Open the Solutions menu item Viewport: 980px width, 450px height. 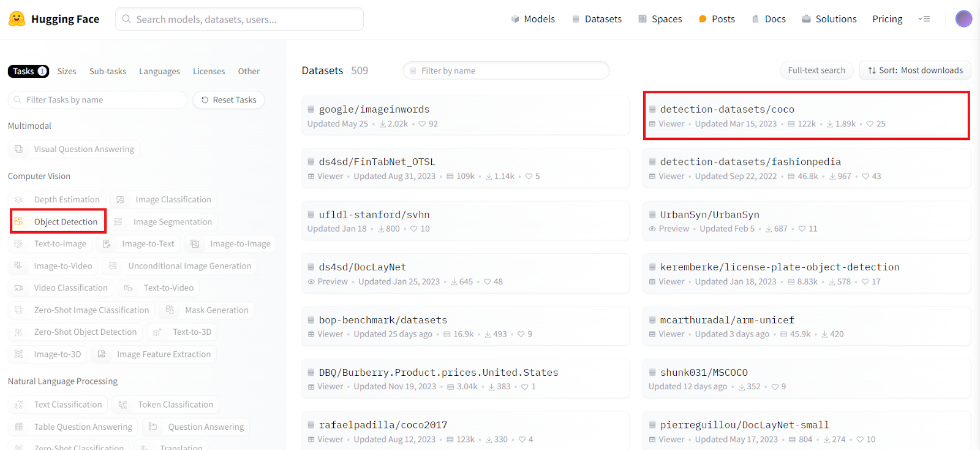coord(829,19)
